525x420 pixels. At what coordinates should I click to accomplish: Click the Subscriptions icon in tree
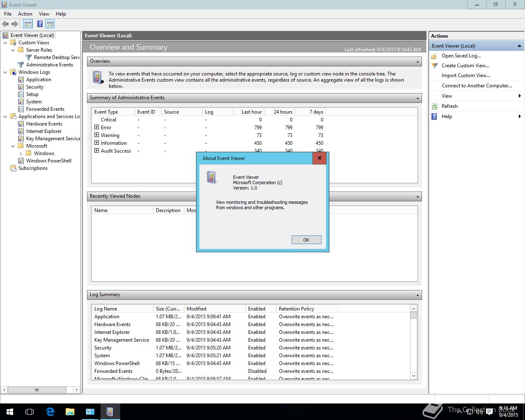point(13,168)
